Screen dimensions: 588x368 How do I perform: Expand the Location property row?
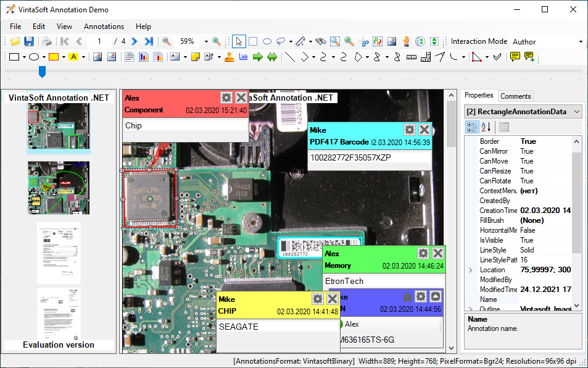click(x=471, y=270)
